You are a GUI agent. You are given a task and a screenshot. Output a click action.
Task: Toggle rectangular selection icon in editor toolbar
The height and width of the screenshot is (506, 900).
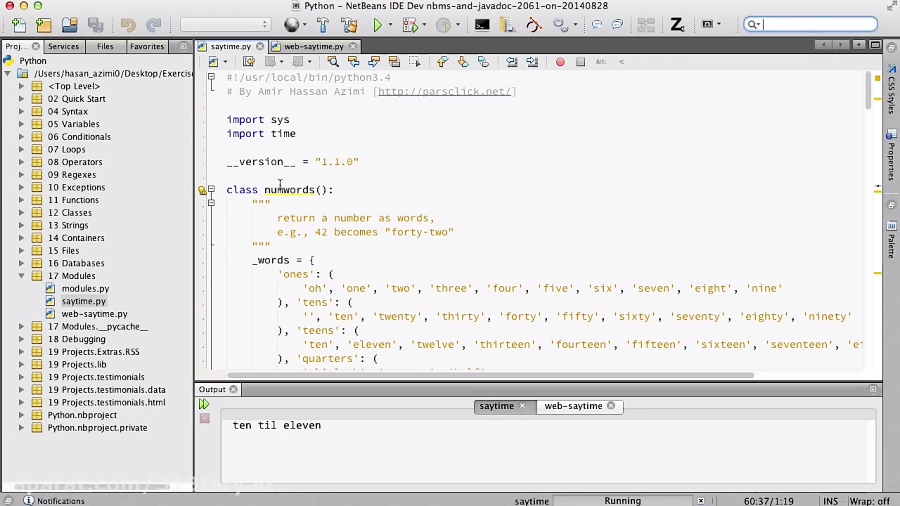pos(414,62)
